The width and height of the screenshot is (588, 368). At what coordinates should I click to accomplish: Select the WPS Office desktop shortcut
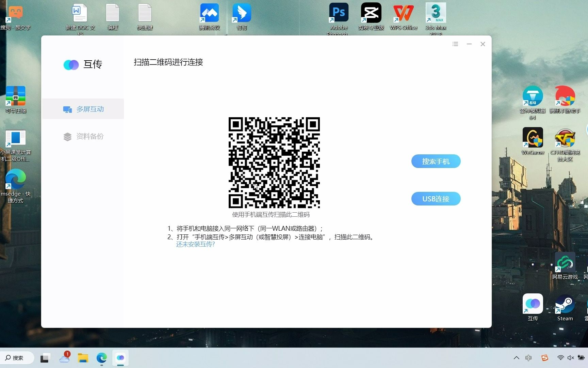404,17
